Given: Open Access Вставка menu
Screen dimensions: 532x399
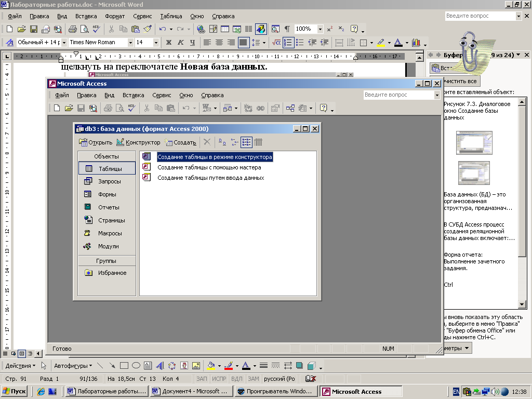Looking at the screenshot, I should click(x=134, y=96).
